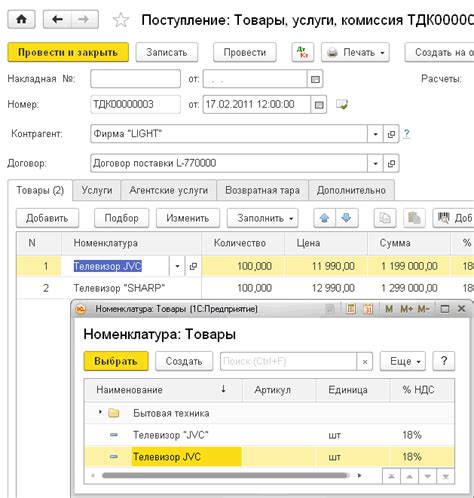Move list selection up one item

pos(409,476)
